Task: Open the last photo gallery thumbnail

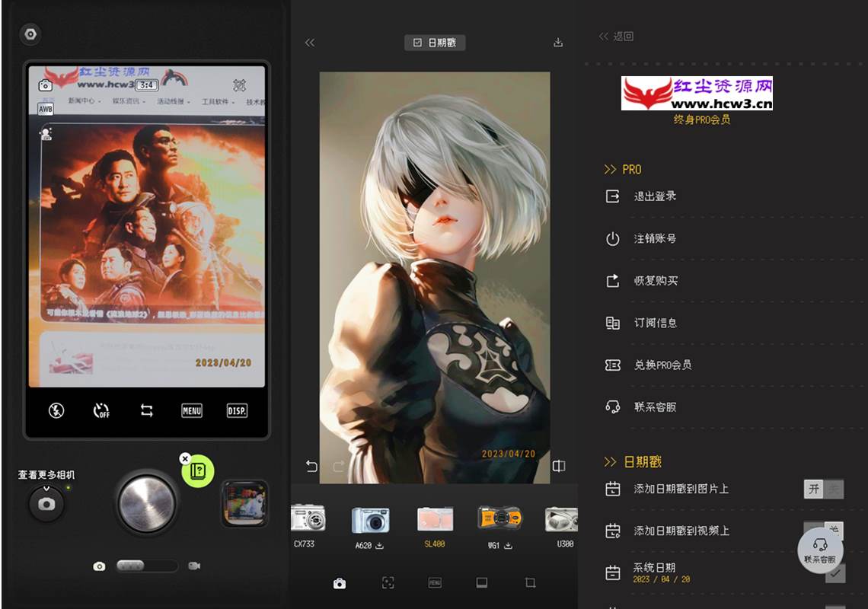Action: (244, 503)
